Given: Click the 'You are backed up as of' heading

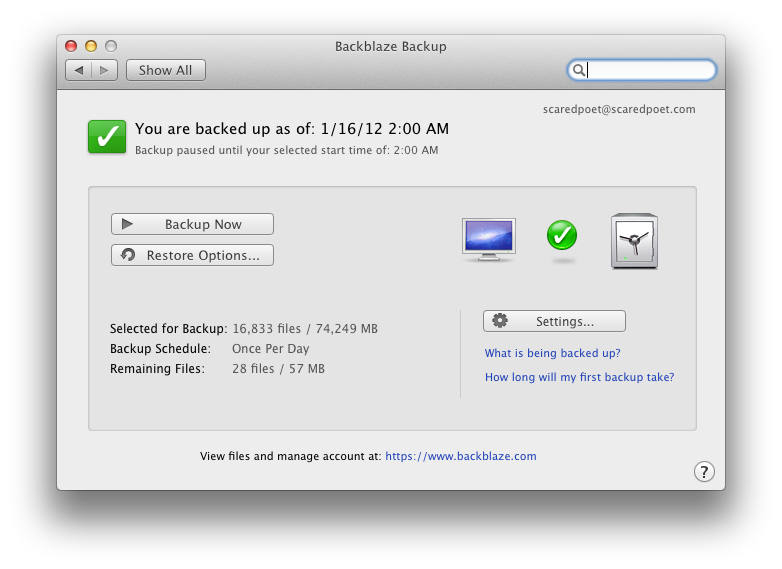Looking at the screenshot, I should [x=292, y=129].
